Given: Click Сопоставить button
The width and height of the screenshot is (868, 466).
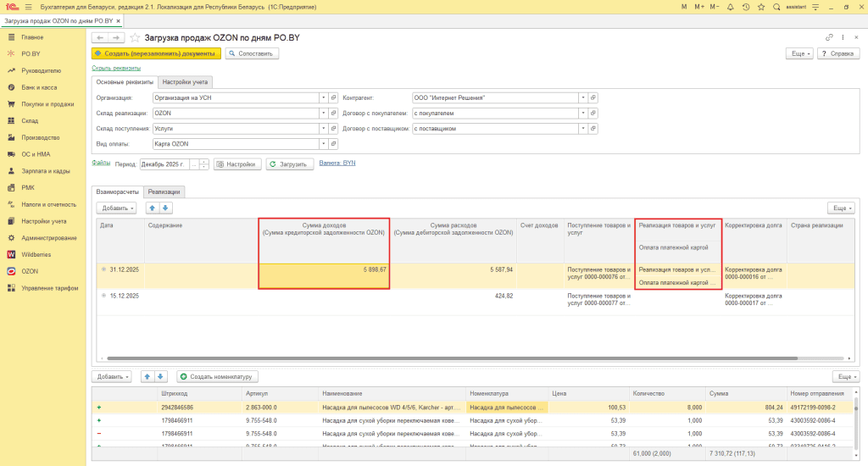Looking at the screenshot, I should [252, 53].
